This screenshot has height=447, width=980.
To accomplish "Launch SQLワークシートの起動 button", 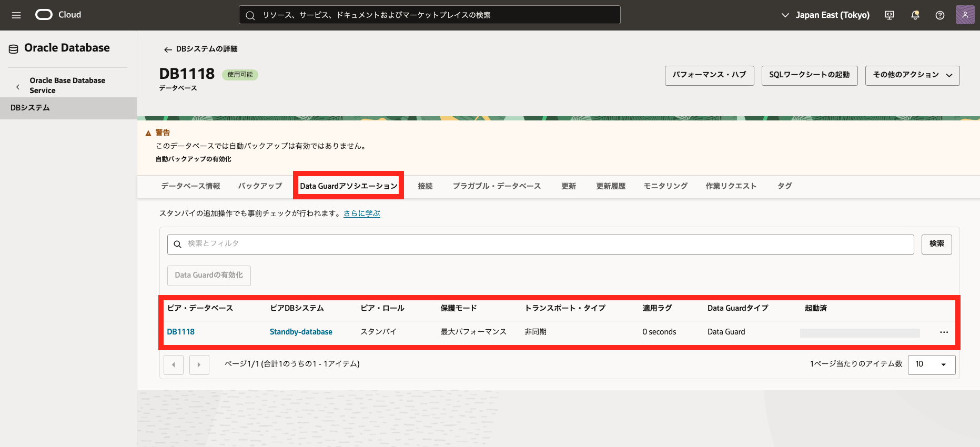I will [809, 75].
